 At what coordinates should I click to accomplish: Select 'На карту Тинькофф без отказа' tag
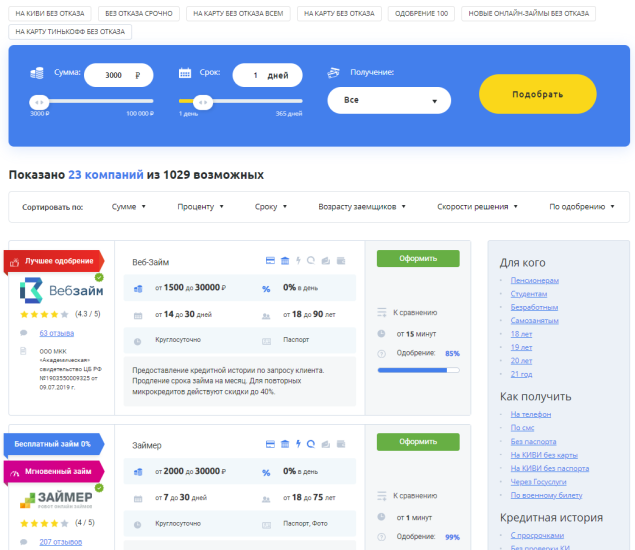(x=70, y=32)
